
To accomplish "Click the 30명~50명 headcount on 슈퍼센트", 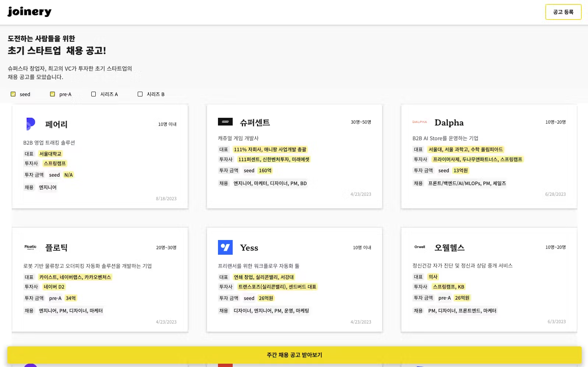I will tap(361, 122).
